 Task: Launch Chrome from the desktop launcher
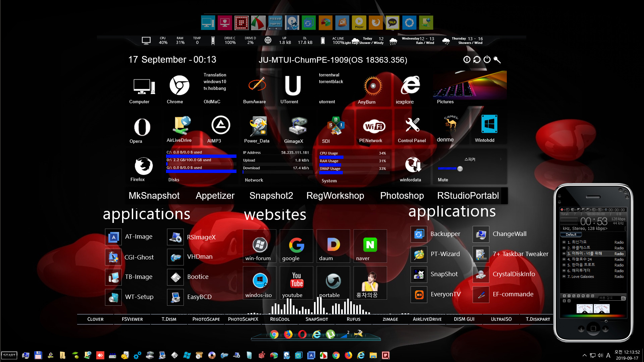(x=179, y=85)
